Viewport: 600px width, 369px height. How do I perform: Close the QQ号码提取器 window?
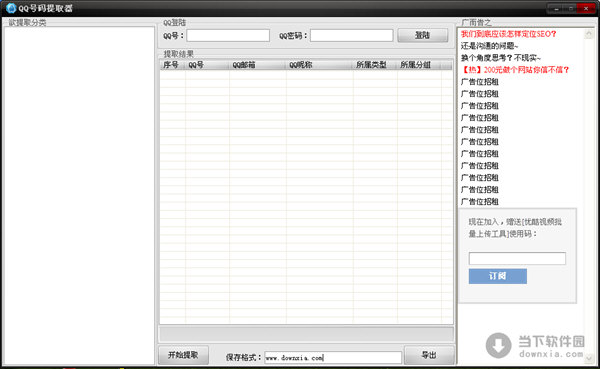[x=586, y=8]
